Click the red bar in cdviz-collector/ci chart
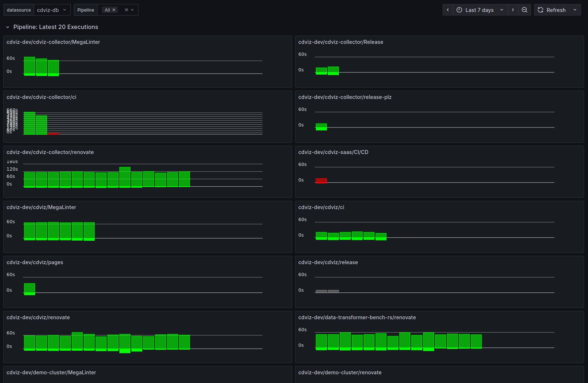This screenshot has width=588, height=383. [x=53, y=134]
